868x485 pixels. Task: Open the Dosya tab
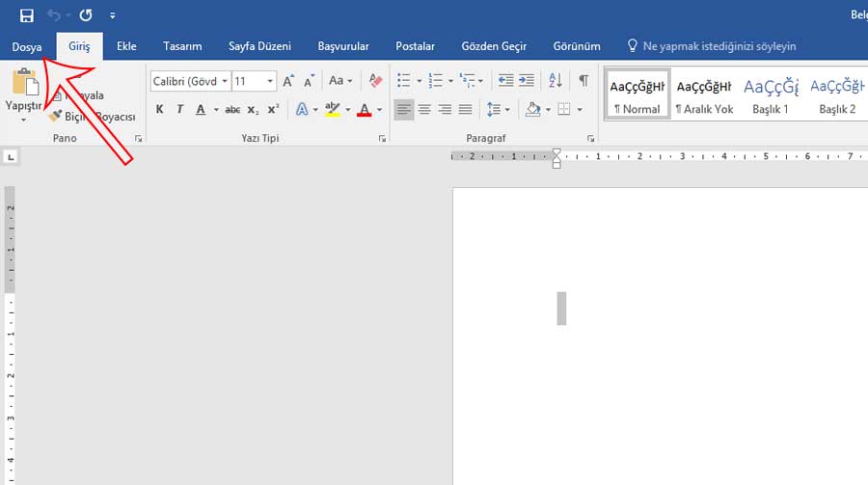pyautogui.click(x=27, y=46)
